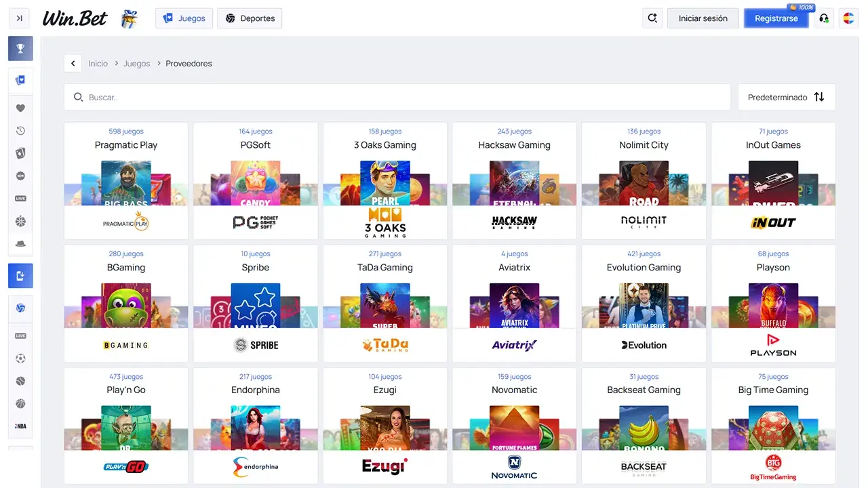Expand the collapsed left sidebar
Image resolution: width=868 pixels, height=488 pixels.
[x=20, y=18]
